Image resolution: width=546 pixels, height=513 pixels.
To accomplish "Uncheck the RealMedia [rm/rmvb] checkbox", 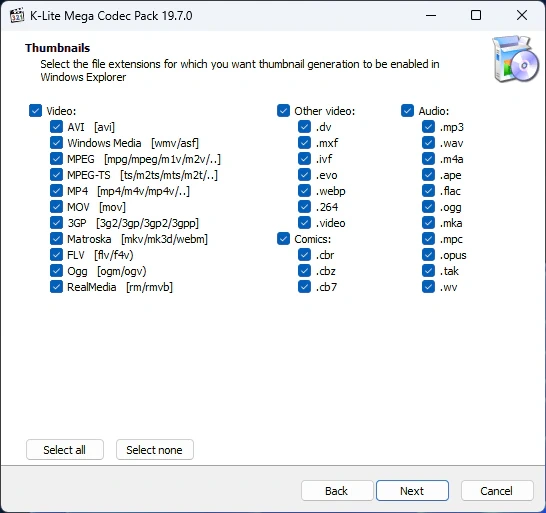I will tap(56, 287).
